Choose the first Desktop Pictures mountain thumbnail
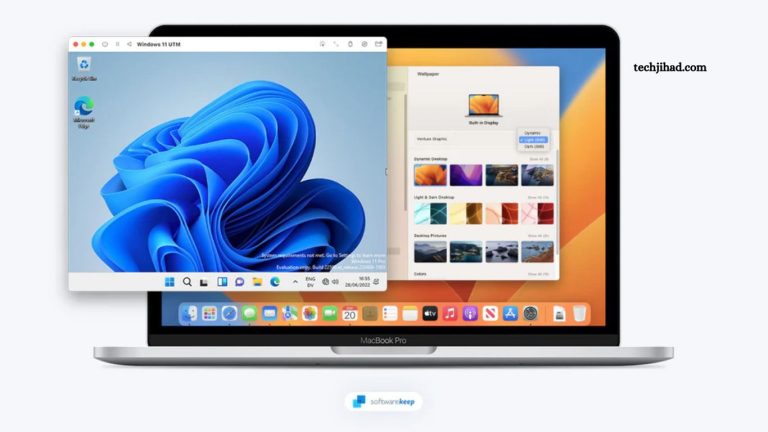 click(430, 252)
